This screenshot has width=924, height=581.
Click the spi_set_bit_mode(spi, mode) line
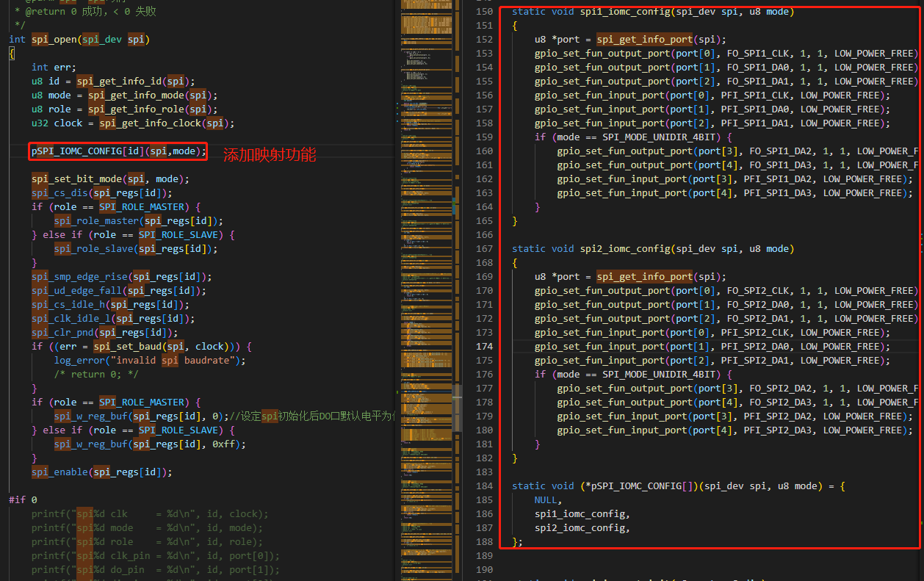coord(110,179)
